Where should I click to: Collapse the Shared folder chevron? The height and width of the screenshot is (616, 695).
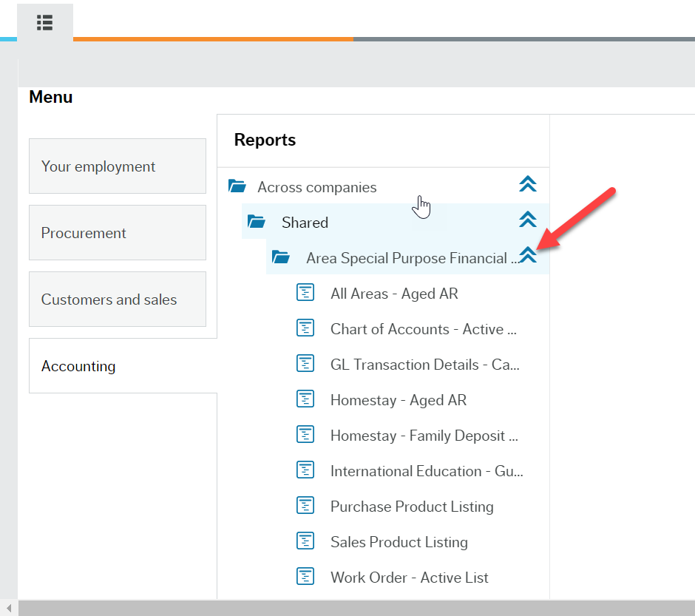(527, 220)
